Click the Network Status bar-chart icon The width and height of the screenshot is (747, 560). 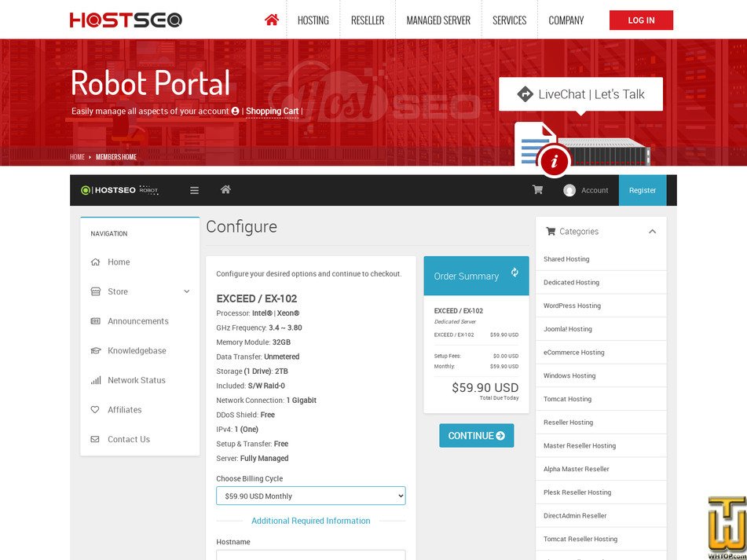[95, 380]
